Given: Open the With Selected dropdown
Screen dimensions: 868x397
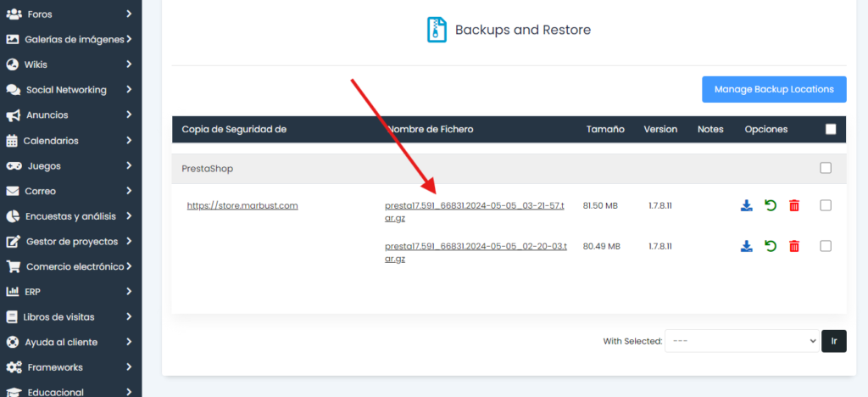Looking at the screenshot, I should tap(742, 341).
